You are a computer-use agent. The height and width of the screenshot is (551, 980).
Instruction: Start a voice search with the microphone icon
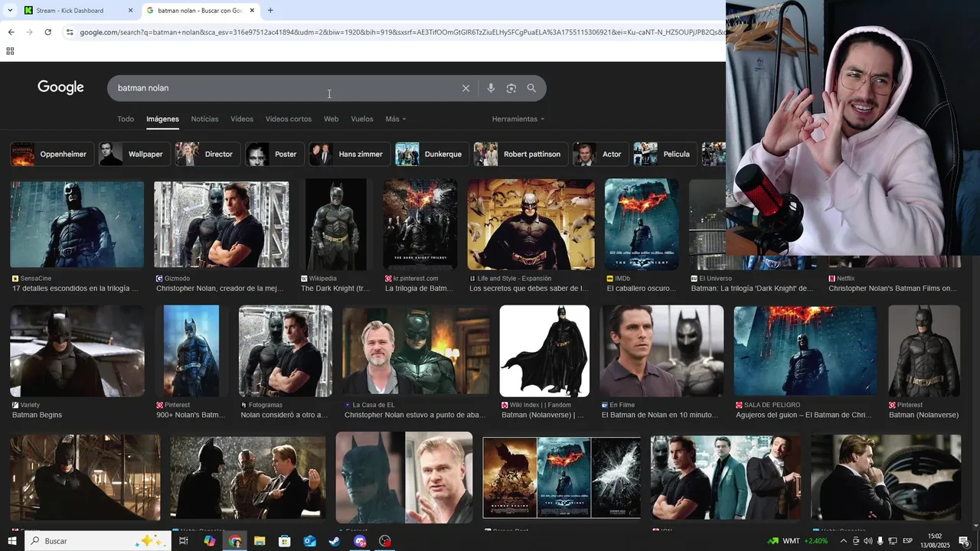491,88
